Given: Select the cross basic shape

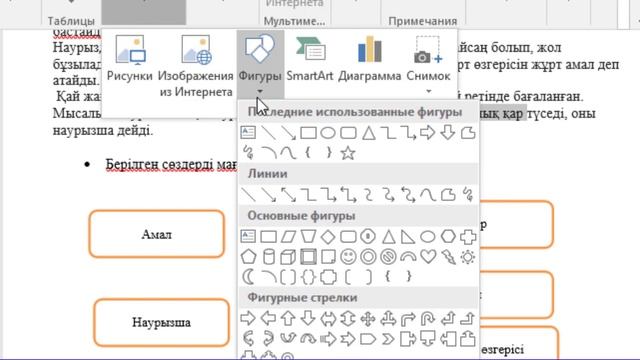Looking at the screenshot, I should coord(468,236).
